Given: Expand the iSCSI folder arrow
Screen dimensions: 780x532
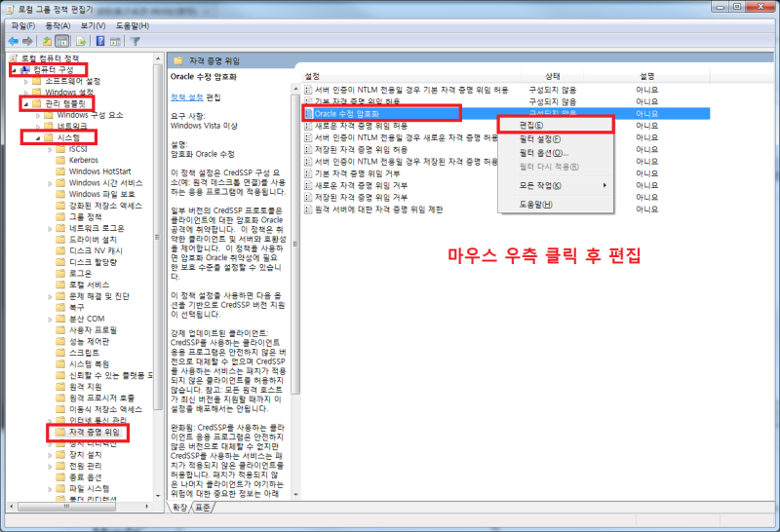Looking at the screenshot, I should [x=50, y=149].
